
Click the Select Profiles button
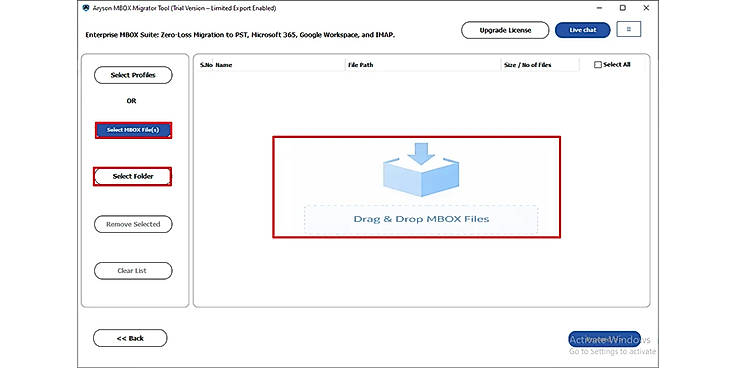pos(133,75)
